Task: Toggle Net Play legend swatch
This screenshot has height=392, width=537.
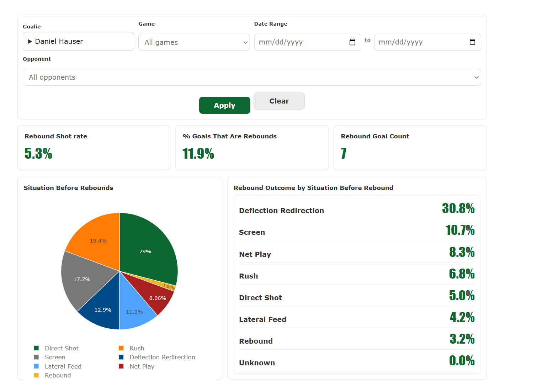Action: pos(121,366)
